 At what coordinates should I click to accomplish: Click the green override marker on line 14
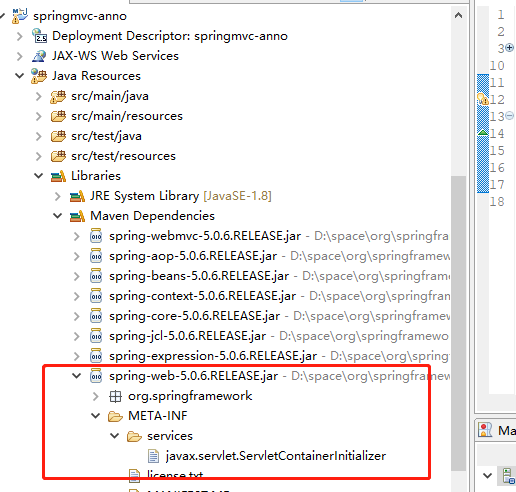483,133
